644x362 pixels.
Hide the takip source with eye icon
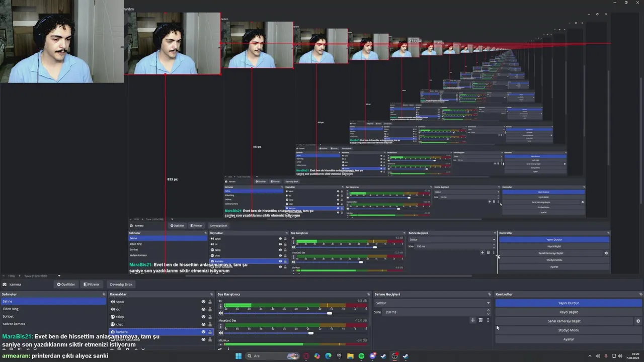[x=203, y=317]
